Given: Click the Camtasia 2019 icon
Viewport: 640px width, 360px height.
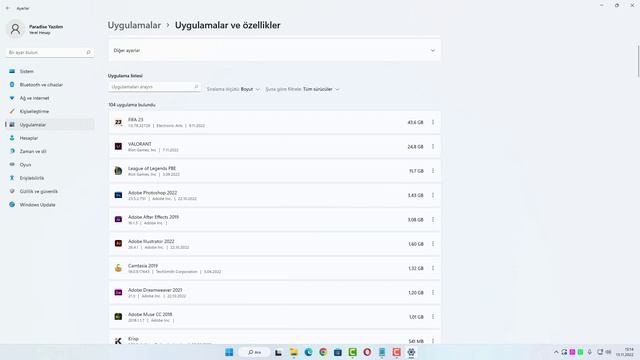Looking at the screenshot, I should pyautogui.click(x=118, y=268).
